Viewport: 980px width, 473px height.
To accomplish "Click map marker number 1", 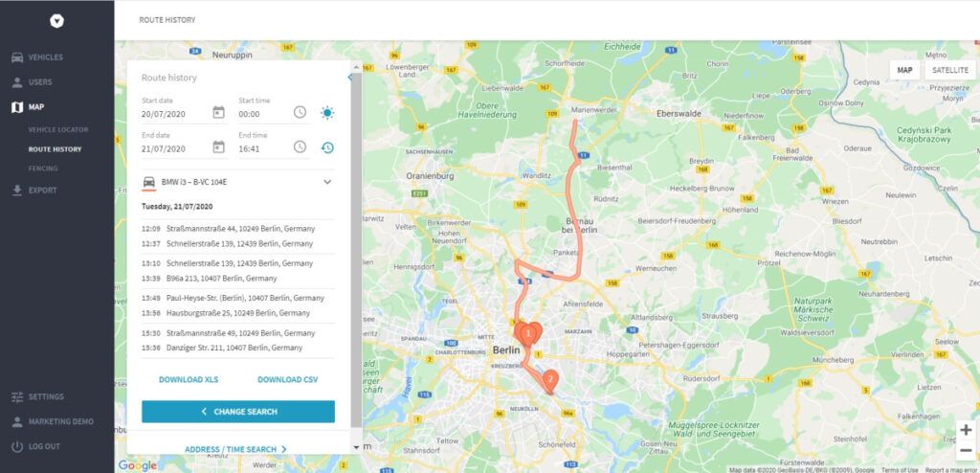I will (528, 334).
